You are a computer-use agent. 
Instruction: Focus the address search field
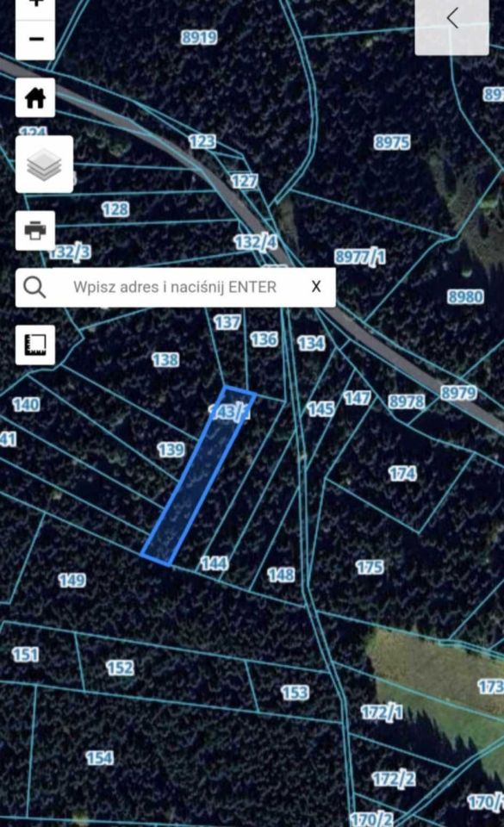tap(176, 288)
